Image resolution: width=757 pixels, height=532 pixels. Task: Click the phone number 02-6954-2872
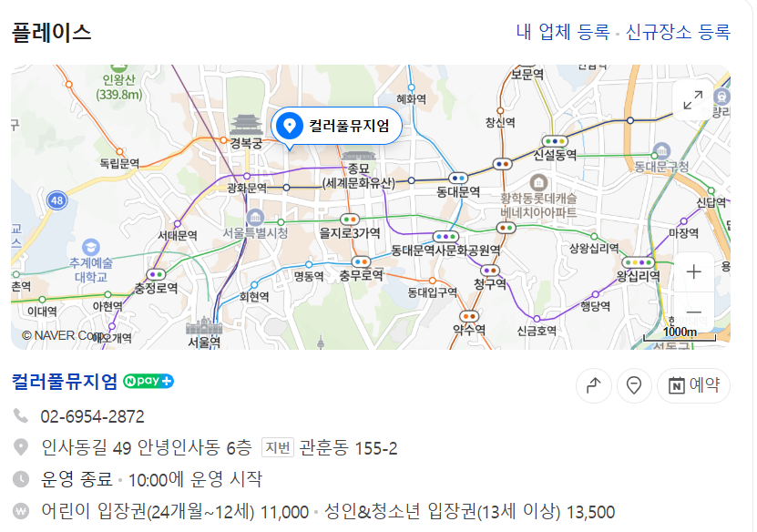point(92,416)
